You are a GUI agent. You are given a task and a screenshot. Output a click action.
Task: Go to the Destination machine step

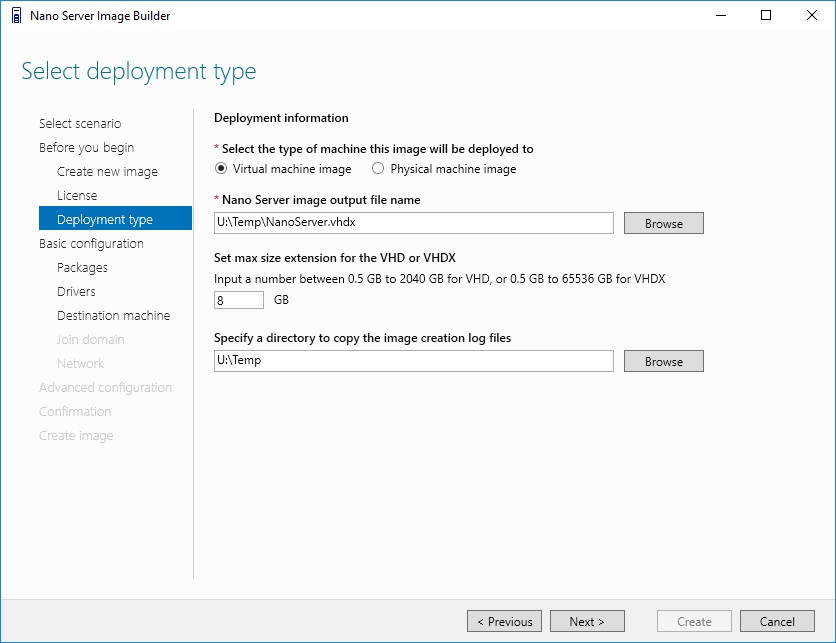tap(114, 316)
